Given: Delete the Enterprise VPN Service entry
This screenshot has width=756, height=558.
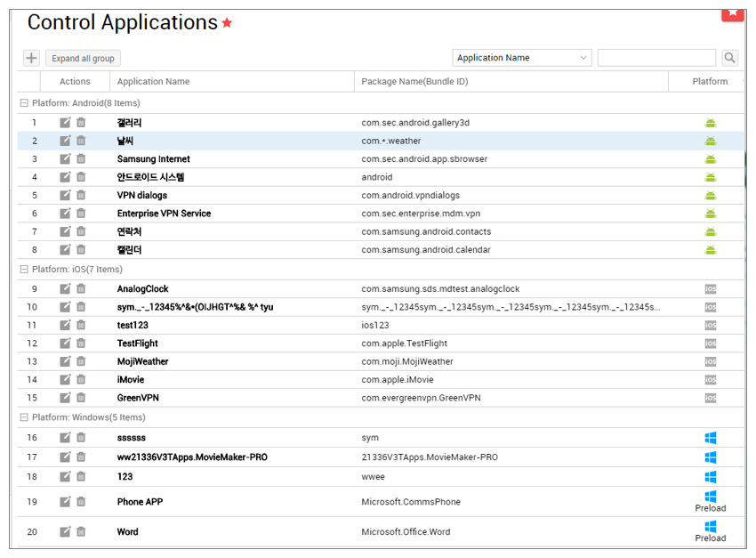Looking at the screenshot, I should pos(81,214).
